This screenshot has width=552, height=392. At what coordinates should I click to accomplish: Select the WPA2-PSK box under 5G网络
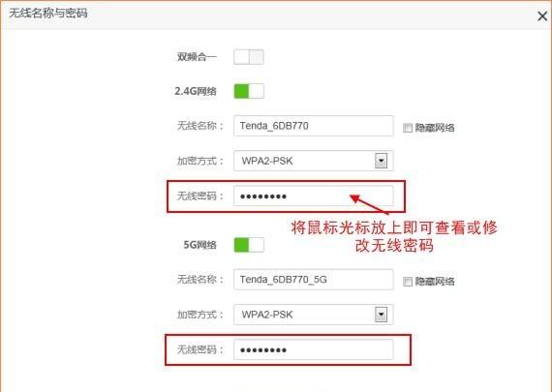[x=314, y=315]
